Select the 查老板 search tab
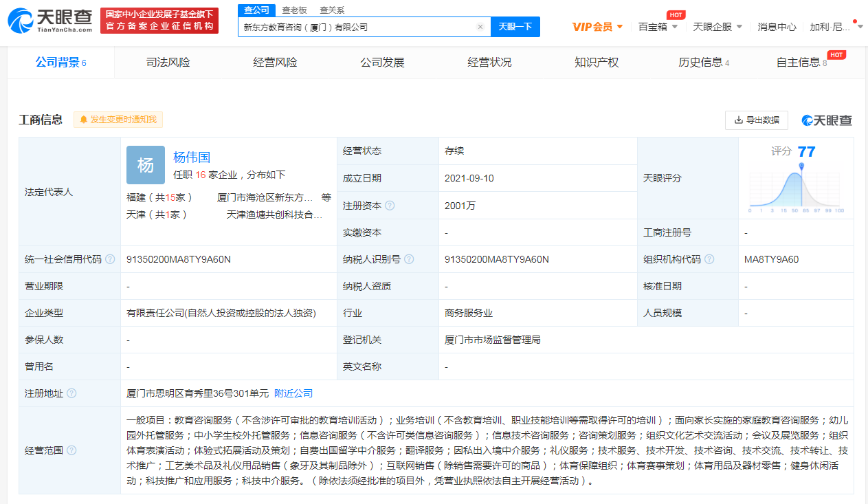 pos(294,10)
